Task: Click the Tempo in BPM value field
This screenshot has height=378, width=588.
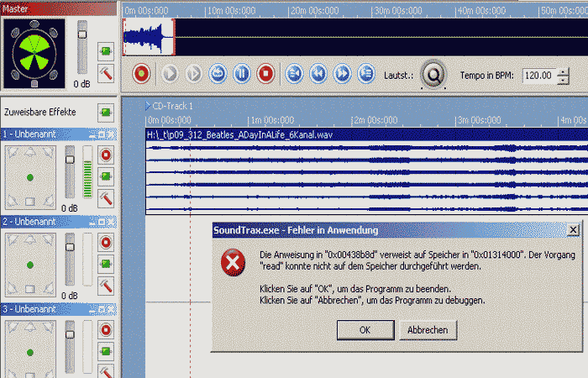Action: tap(538, 75)
